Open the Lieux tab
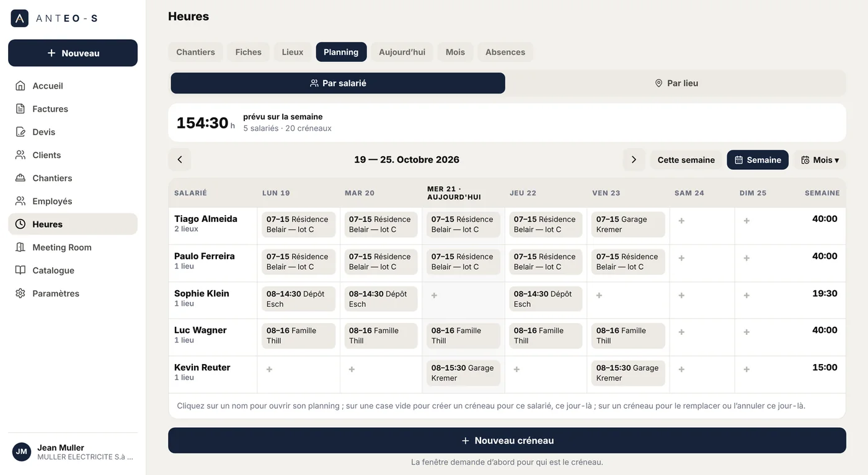The image size is (868, 475). click(x=293, y=52)
